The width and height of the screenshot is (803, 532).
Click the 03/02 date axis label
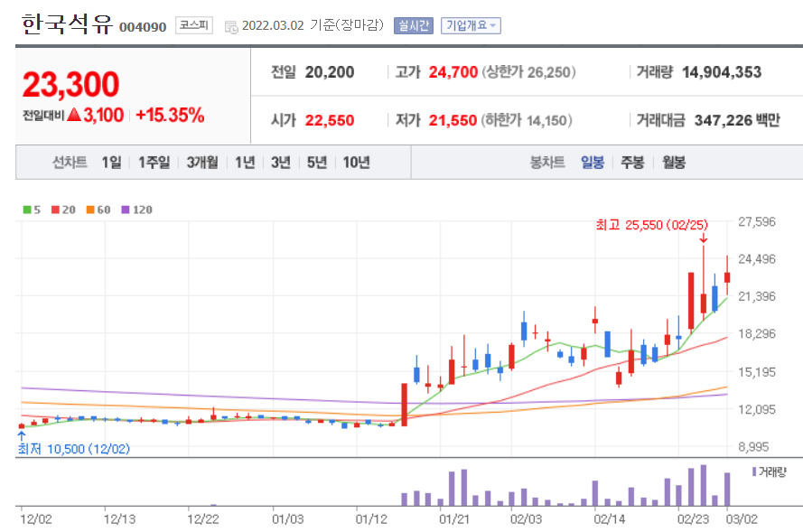pyautogui.click(x=741, y=518)
